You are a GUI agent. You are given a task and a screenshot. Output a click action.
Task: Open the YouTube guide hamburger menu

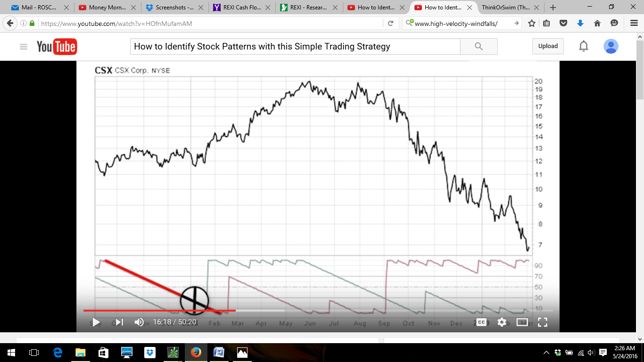[x=24, y=47]
